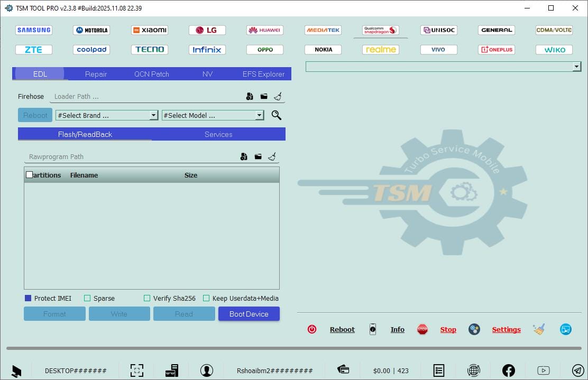Click the phone Info icon
The height and width of the screenshot is (380, 588).
coord(373,329)
